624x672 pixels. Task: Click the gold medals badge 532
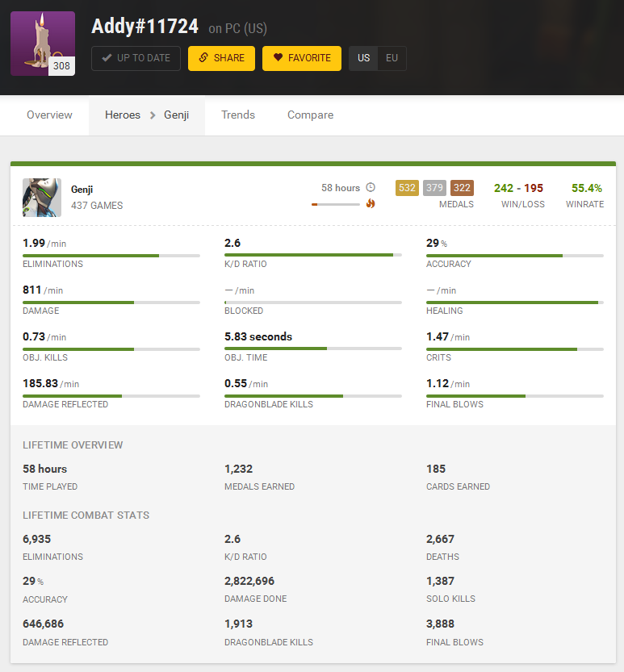pos(407,188)
